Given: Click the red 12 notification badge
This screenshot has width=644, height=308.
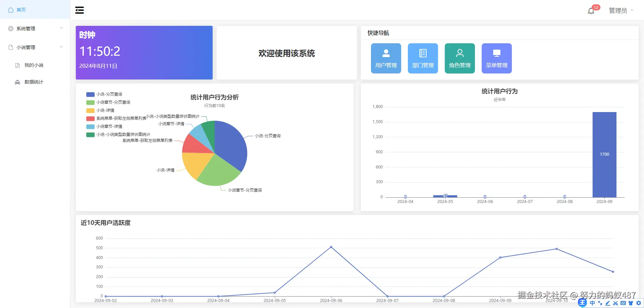Looking at the screenshot, I should (x=596, y=7).
